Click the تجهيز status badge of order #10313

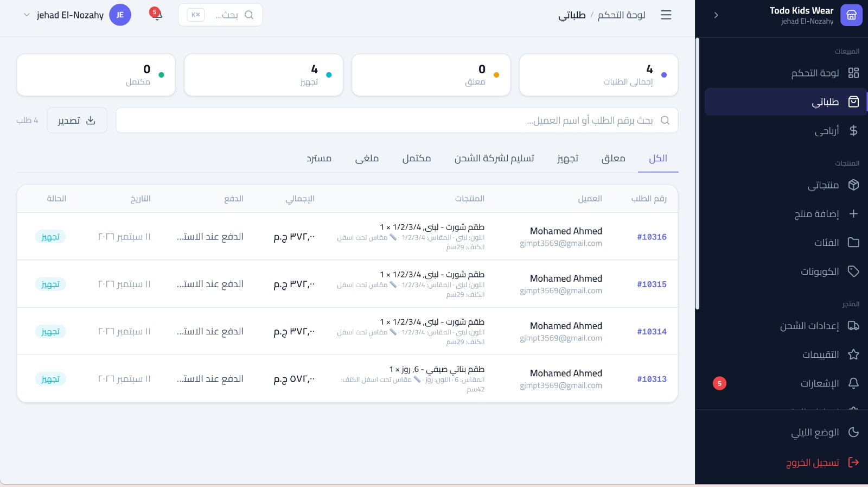point(50,379)
